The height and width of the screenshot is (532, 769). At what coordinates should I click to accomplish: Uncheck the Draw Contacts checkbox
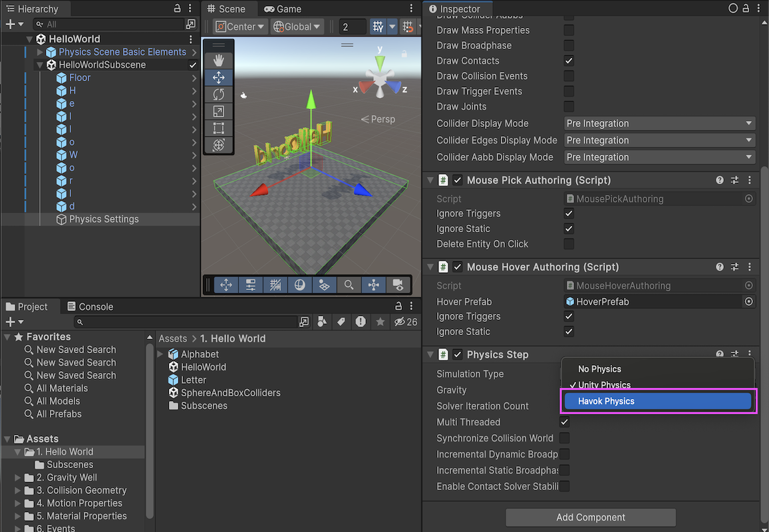pos(569,61)
